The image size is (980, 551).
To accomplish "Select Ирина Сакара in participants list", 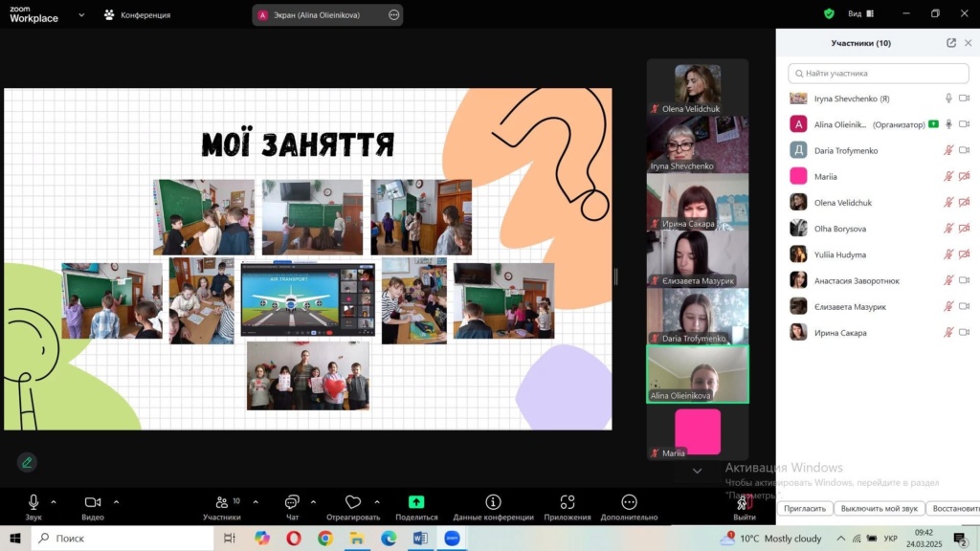I will click(879, 333).
